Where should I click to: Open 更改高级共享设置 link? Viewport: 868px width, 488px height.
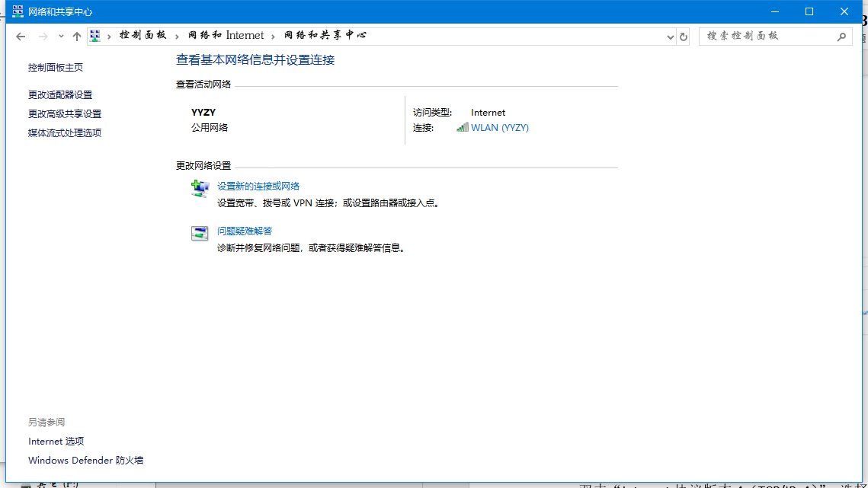[65, 114]
